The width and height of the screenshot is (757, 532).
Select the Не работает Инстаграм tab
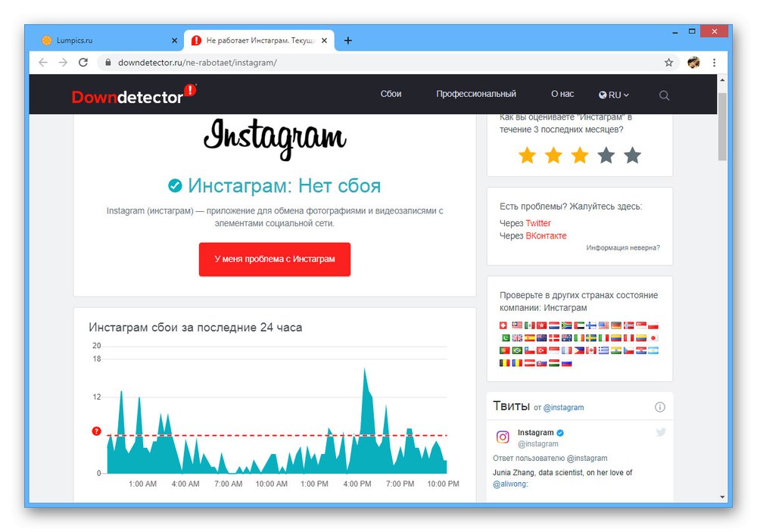pos(260,41)
